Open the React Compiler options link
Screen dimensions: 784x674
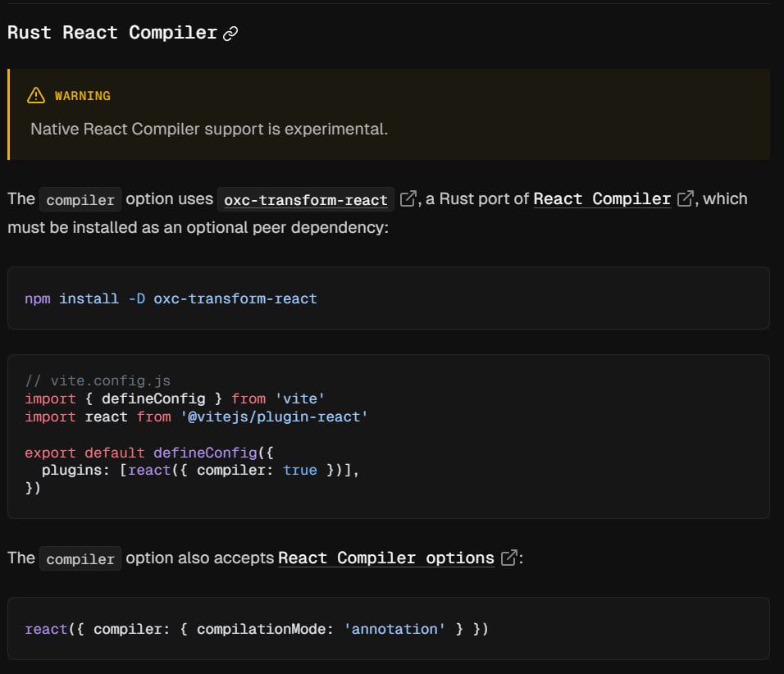(x=386, y=558)
